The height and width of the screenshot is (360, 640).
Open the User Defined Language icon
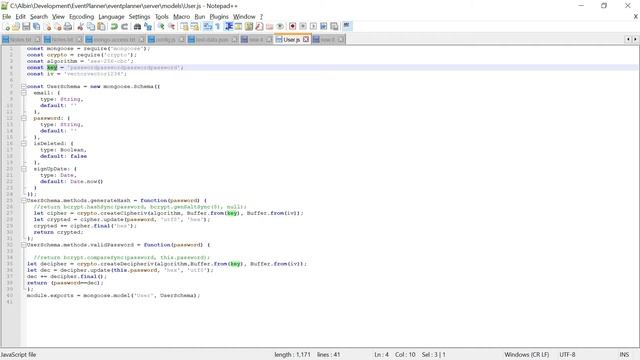tap(238, 27)
